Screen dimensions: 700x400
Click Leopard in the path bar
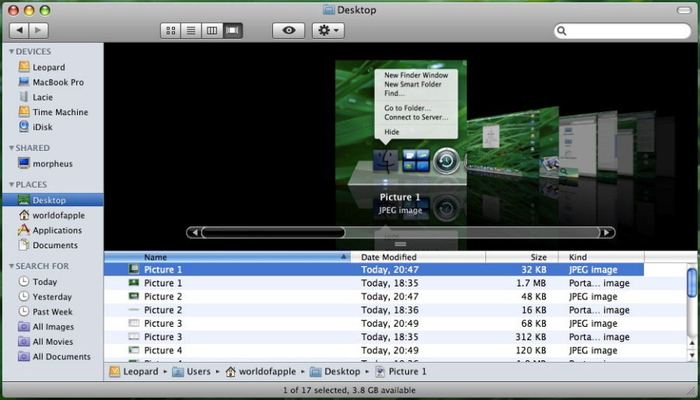click(134, 371)
